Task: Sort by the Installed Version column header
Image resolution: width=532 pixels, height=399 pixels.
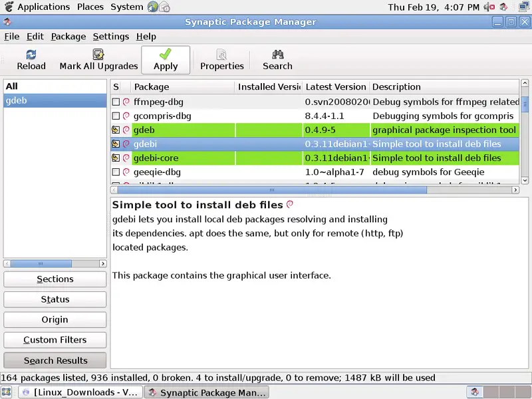Action: pos(269,87)
